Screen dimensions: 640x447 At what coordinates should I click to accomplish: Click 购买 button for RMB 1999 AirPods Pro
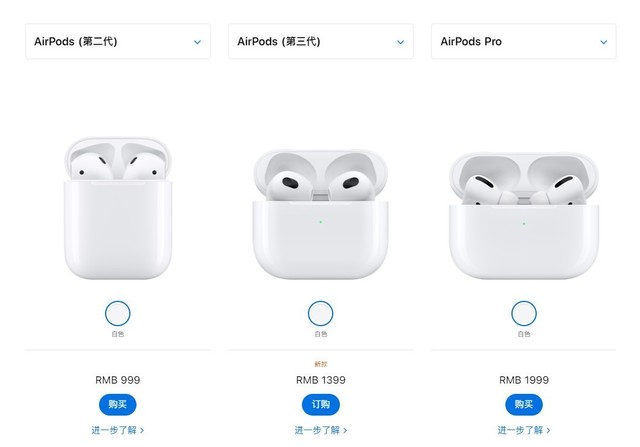pyautogui.click(x=524, y=405)
